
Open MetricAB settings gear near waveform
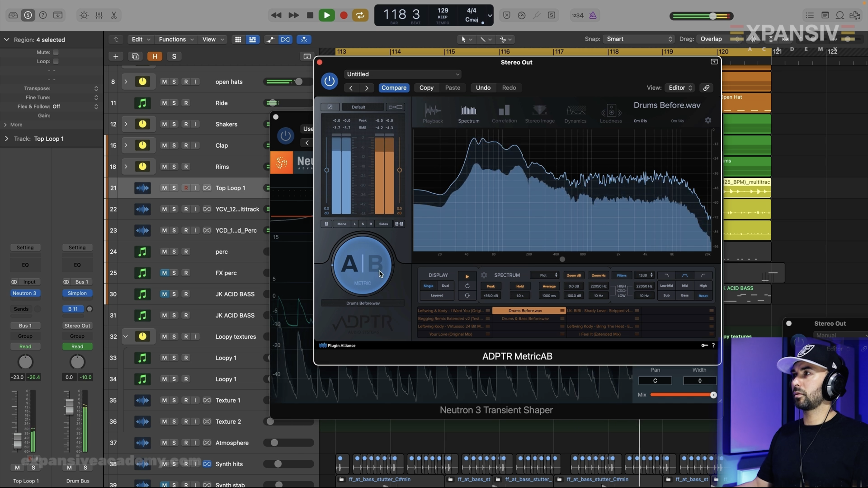pyautogui.click(x=708, y=120)
